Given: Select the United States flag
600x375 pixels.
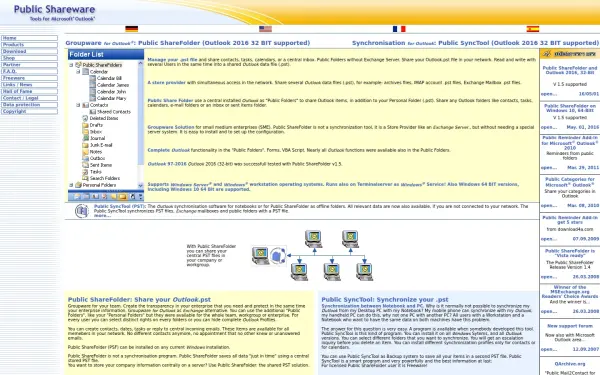Looking at the screenshot, I should coord(265,29).
